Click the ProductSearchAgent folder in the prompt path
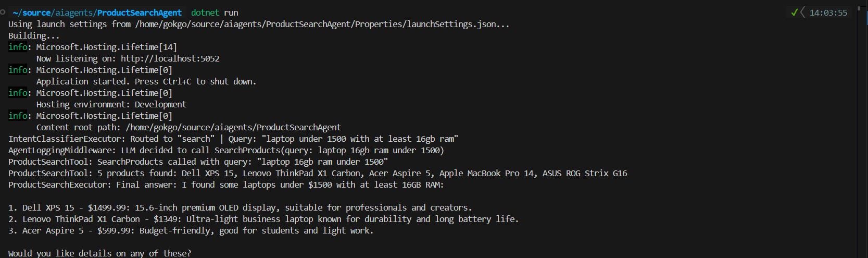Viewport: 868px width, 258px height. point(140,13)
